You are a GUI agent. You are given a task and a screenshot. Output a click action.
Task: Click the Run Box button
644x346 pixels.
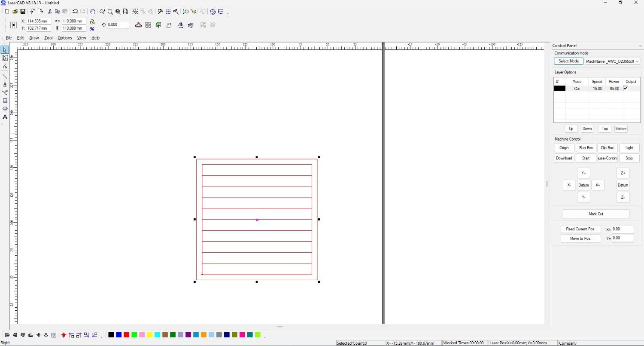pyautogui.click(x=586, y=148)
